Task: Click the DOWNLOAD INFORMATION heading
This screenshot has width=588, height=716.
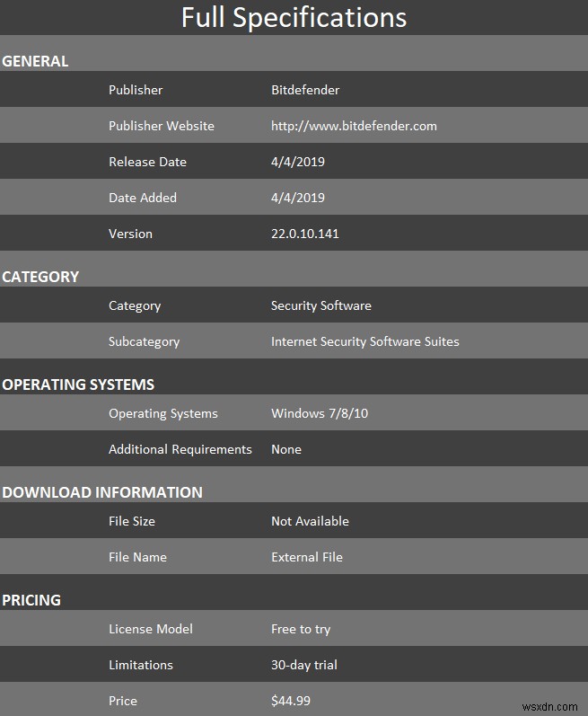Action: pyautogui.click(x=102, y=492)
